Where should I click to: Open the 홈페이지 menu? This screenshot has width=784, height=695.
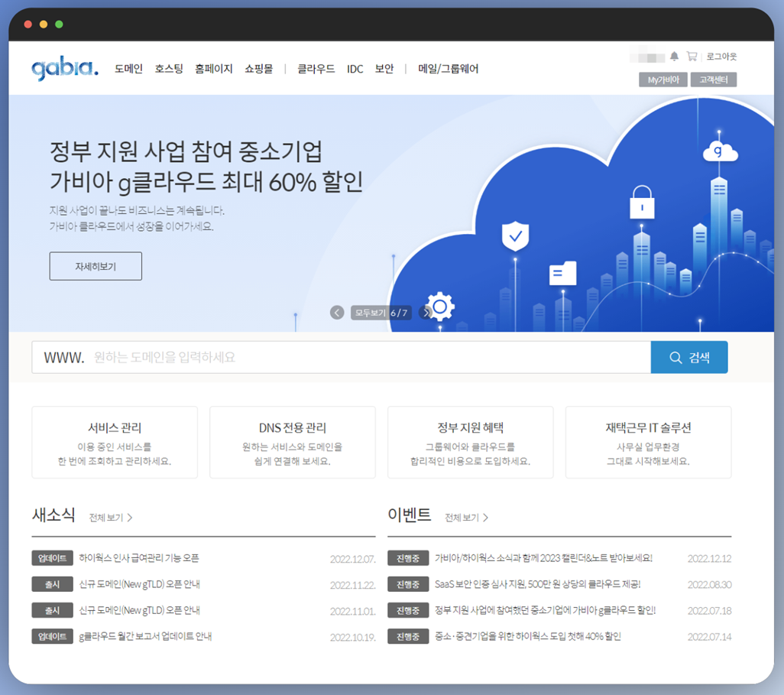[x=214, y=69]
